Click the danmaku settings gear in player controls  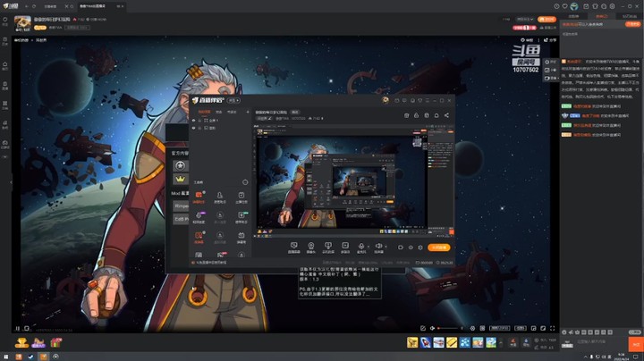473,328
